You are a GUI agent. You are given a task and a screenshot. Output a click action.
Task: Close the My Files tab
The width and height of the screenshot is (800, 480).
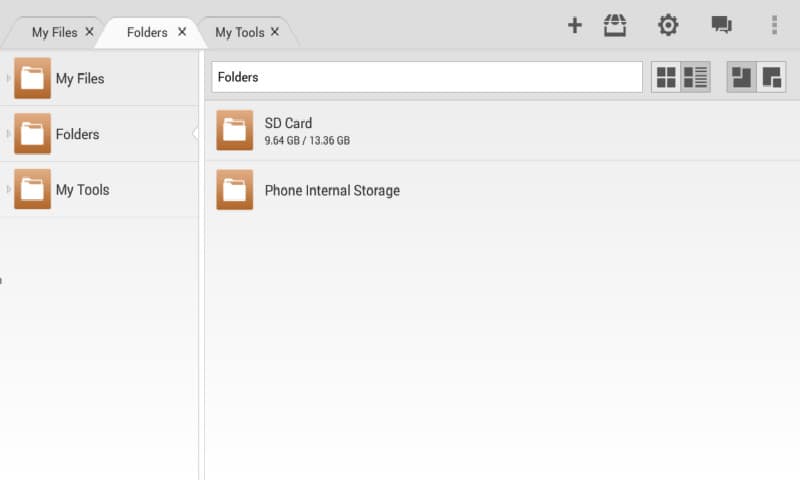pos(89,32)
